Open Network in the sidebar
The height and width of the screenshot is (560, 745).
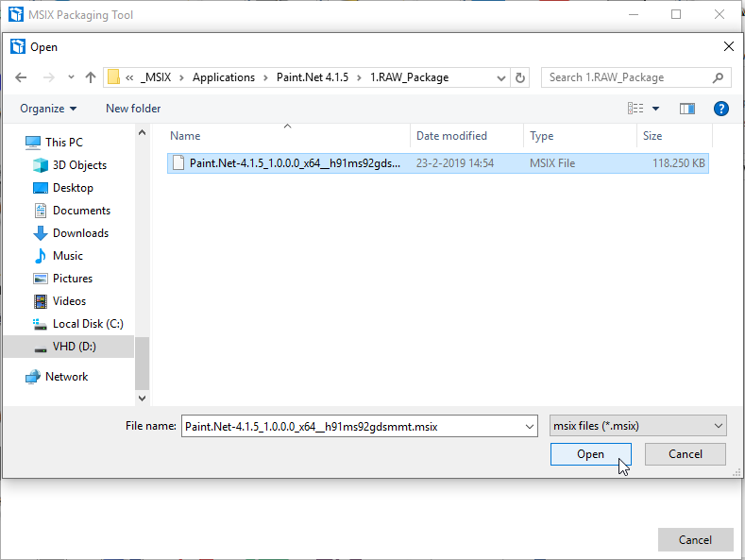[66, 377]
